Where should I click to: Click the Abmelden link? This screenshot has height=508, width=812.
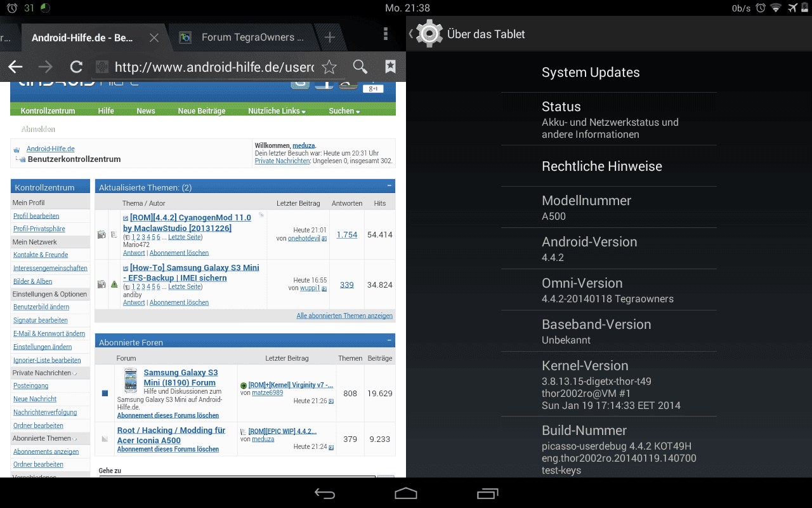(38, 129)
